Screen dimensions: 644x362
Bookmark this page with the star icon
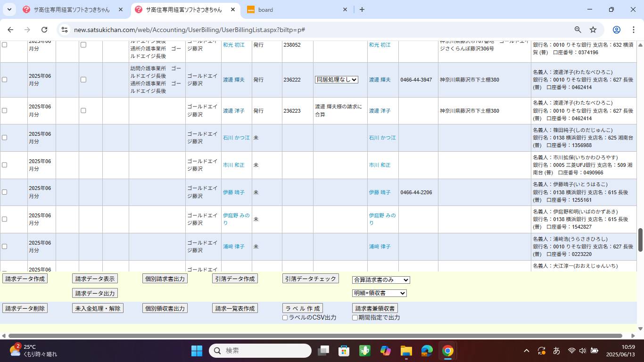(593, 30)
